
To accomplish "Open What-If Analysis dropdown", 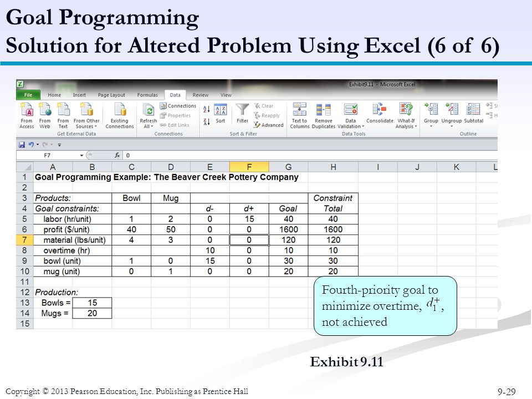I will click(406, 116).
